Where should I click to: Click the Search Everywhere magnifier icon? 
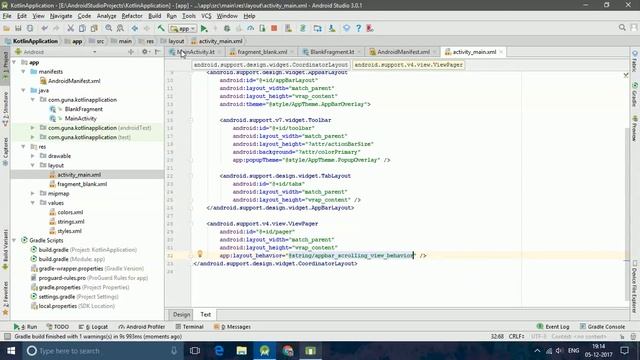tap(622, 28)
